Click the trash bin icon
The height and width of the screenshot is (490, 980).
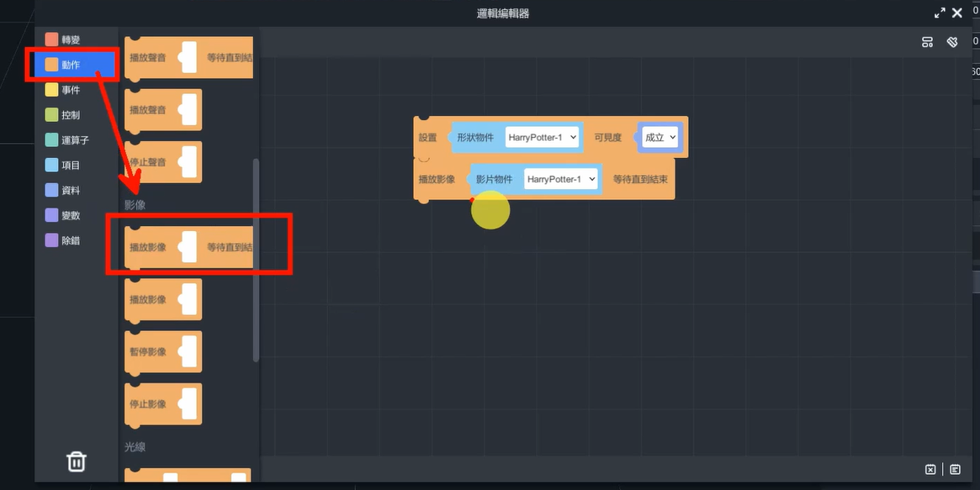pos(76,461)
